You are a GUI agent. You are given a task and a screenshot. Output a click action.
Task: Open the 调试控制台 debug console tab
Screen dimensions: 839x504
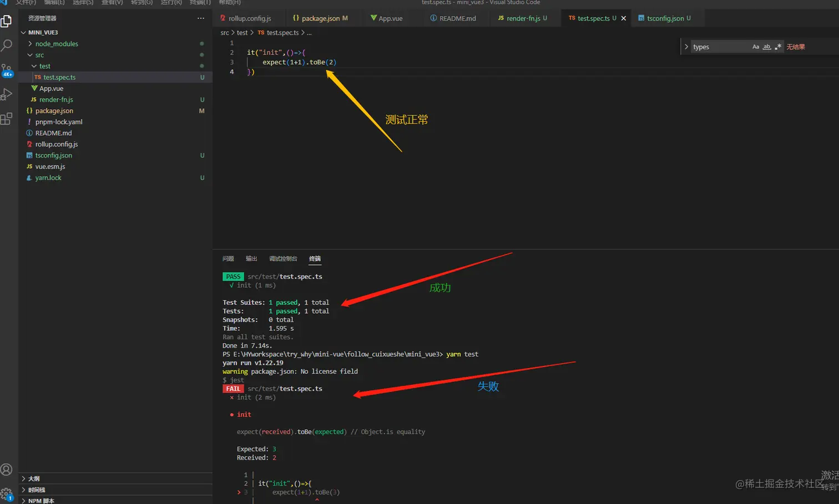tap(283, 258)
